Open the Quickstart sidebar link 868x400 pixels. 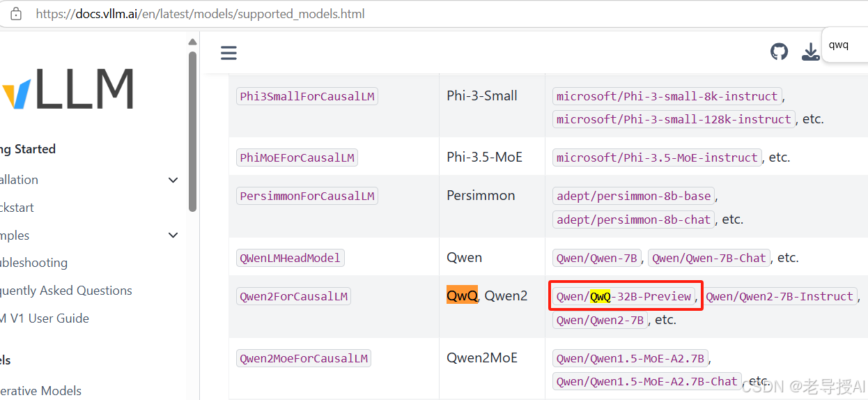(17, 208)
